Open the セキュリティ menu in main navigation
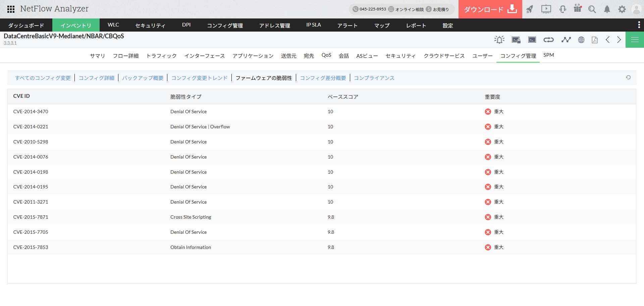 (x=150, y=26)
